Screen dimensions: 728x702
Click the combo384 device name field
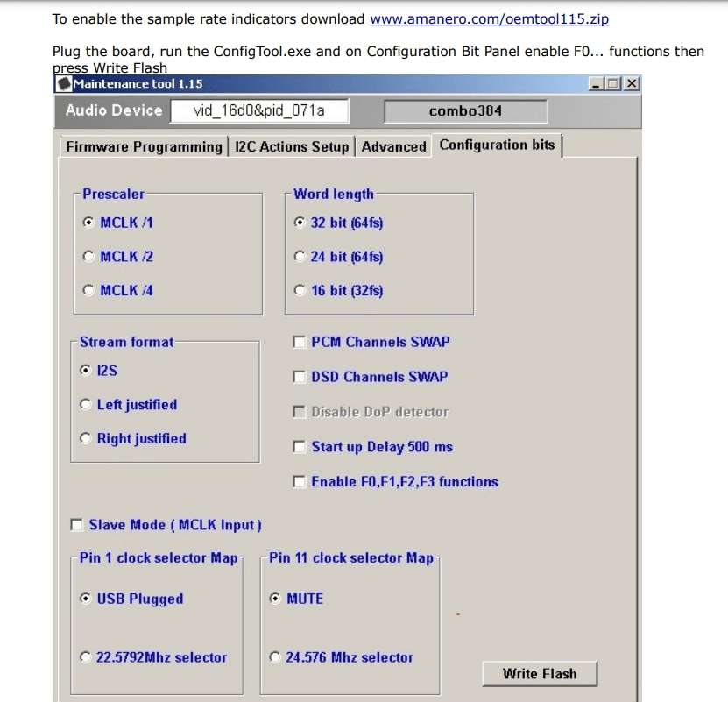coord(466,111)
